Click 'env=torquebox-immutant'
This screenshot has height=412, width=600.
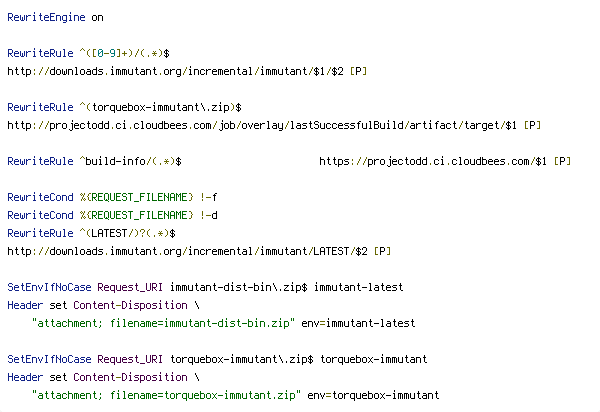pyautogui.click(x=373, y=395)
